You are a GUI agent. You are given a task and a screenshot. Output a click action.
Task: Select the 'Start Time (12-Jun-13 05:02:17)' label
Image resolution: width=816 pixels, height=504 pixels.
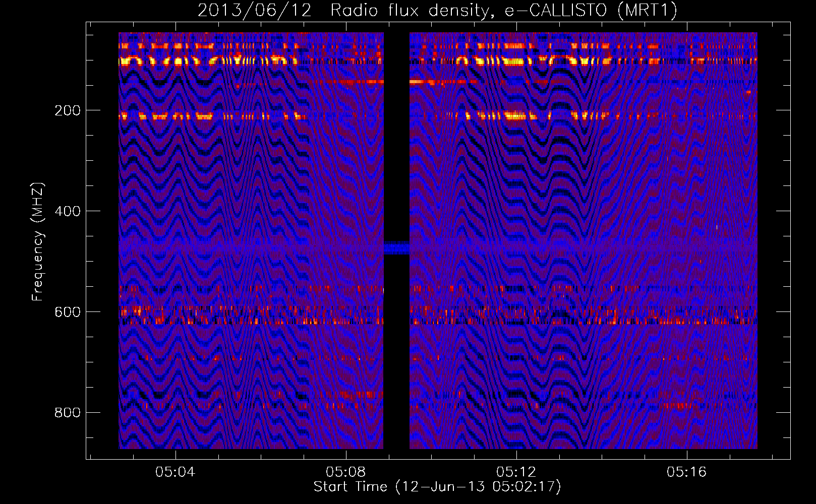tap(437, 487)
